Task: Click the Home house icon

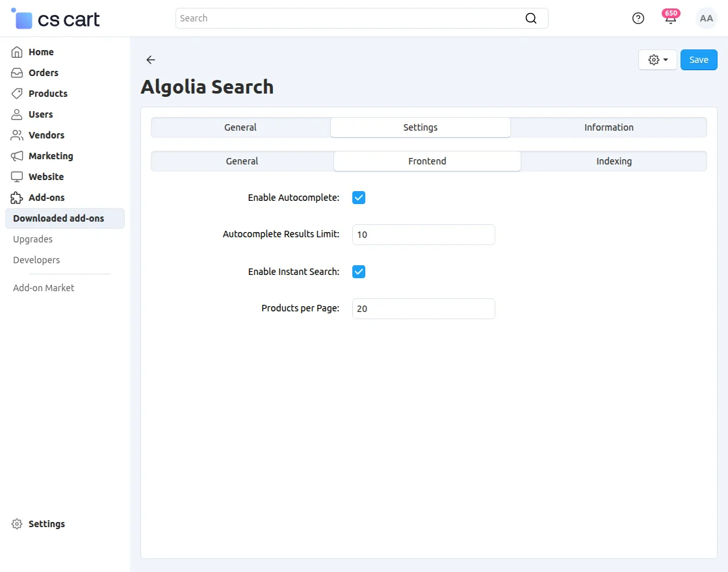Action: (x=17, y=52)
